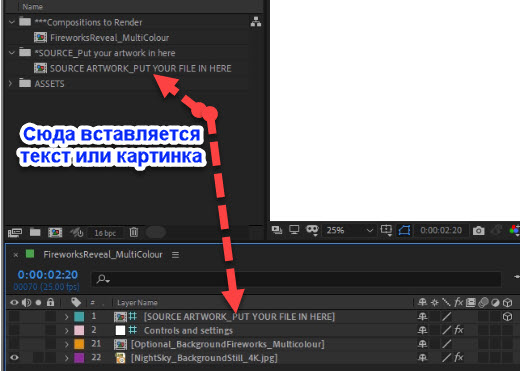The image size is (520, 371).
Task: Click the orange label swatch of layer 21
Action: pyautogui.click(x=79, y=344)
